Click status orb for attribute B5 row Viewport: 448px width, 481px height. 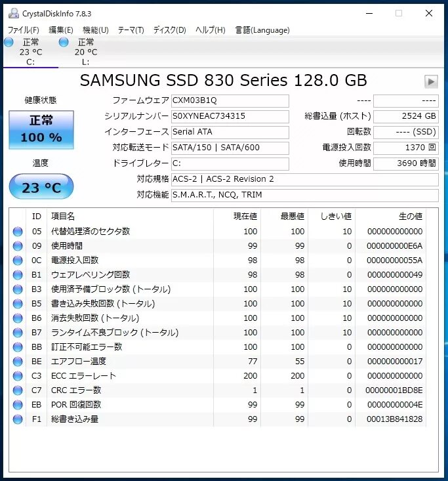click(x=18, y=304)
